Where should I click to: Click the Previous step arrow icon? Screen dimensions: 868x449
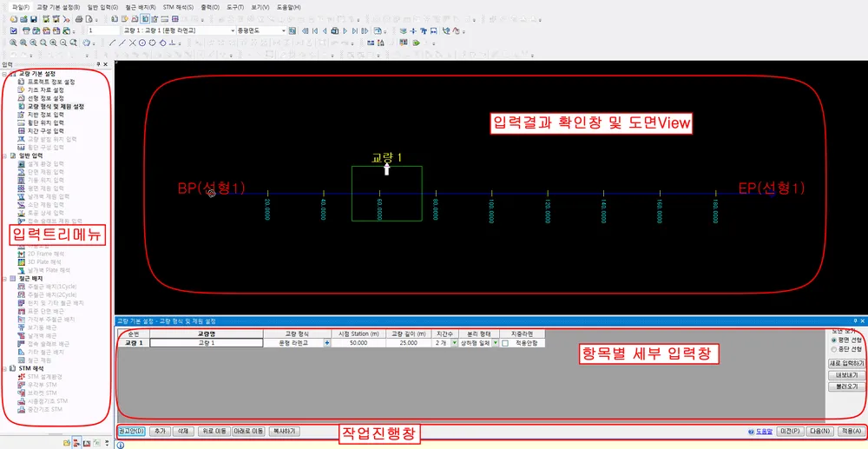(325, 31)
